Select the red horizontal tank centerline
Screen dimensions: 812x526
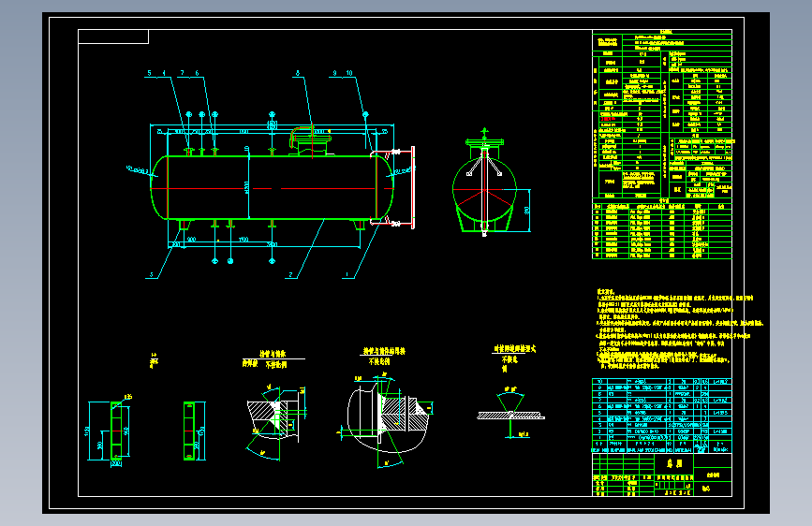[272, 188]
